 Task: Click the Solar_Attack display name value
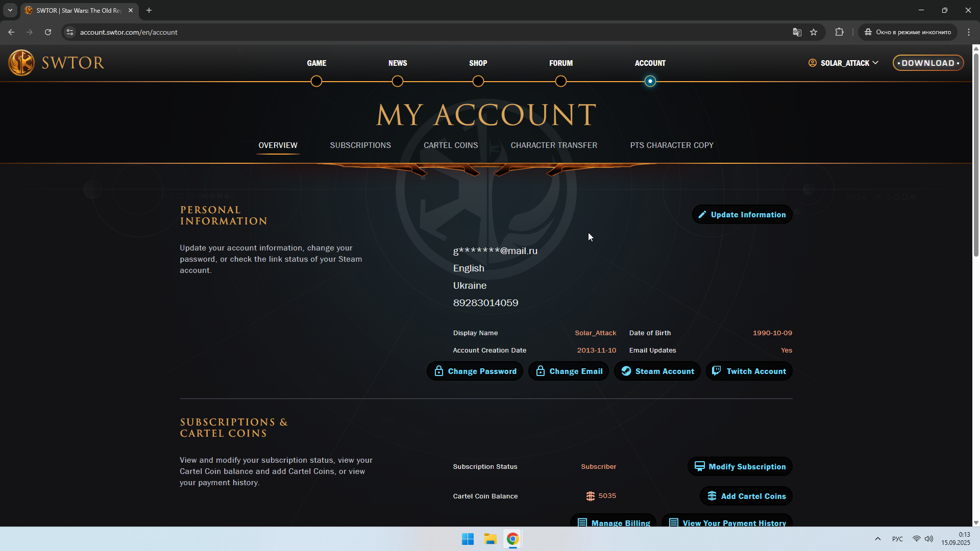pos(596,333)
